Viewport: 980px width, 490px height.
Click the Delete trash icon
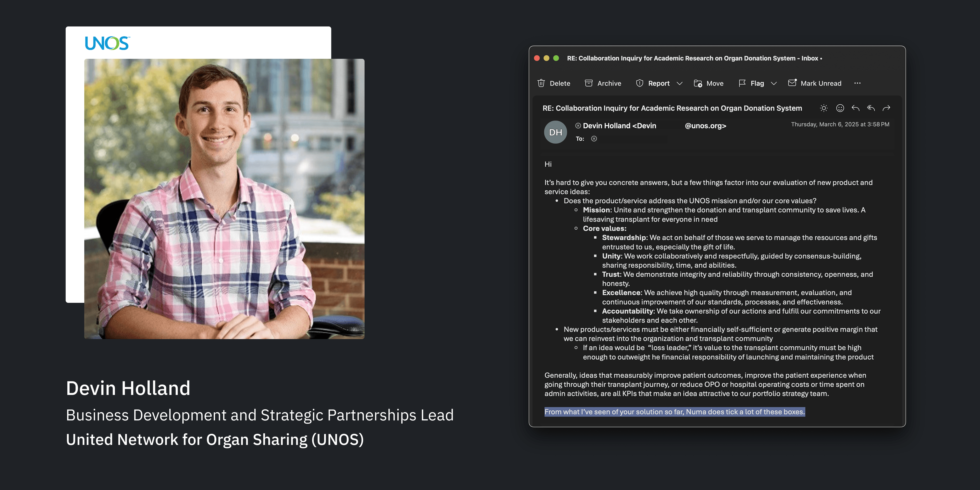click(541, 83)
